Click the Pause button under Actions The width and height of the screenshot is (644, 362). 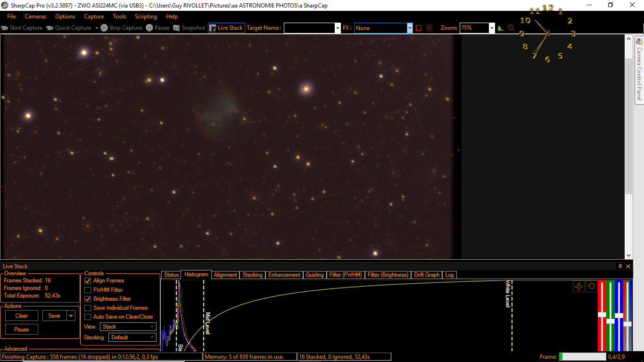pyautogui.click(x=22, y=329)
